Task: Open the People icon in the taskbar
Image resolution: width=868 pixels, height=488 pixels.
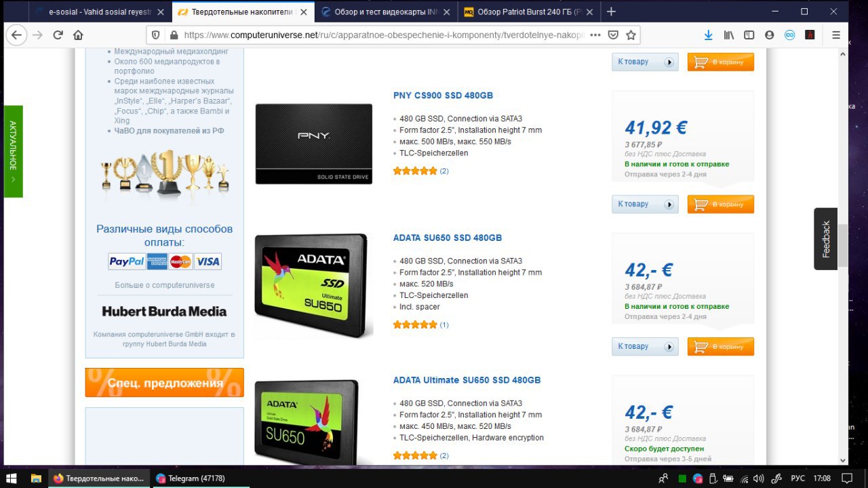Action: pyautogui.click(x=664, y=478)
